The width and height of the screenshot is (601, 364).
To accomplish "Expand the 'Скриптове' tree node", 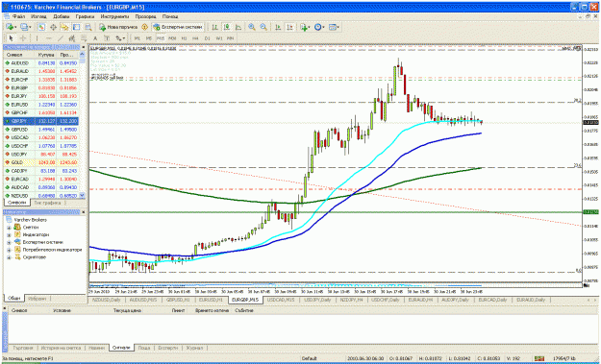I will click(9, 257).
